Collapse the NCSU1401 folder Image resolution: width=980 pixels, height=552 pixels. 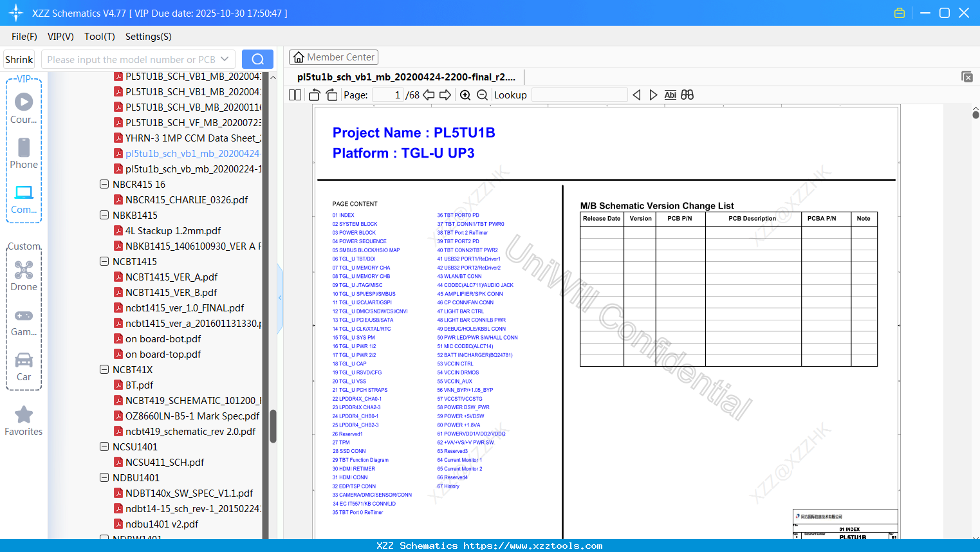[104, 446]
